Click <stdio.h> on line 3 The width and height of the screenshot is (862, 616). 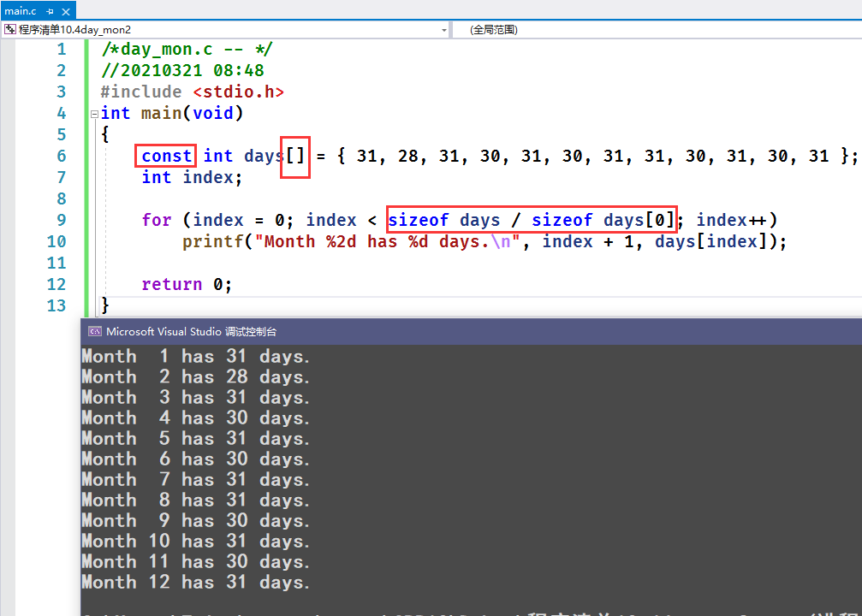coord(238,92)
